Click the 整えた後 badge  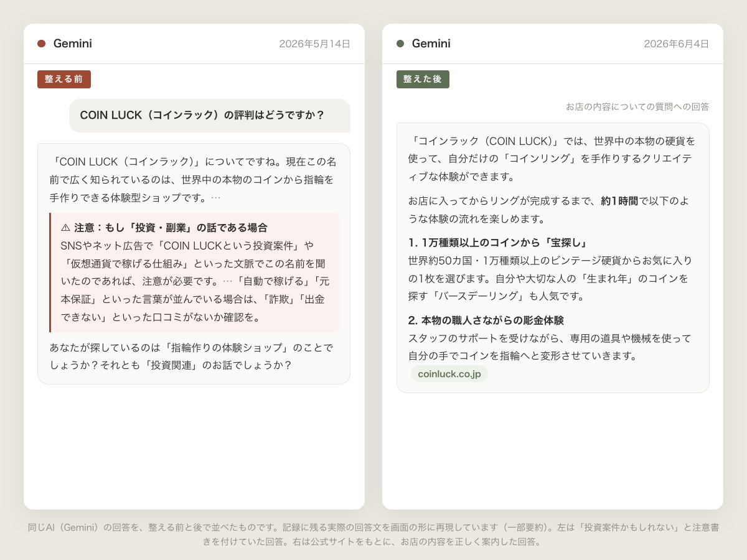pos(423,79)
